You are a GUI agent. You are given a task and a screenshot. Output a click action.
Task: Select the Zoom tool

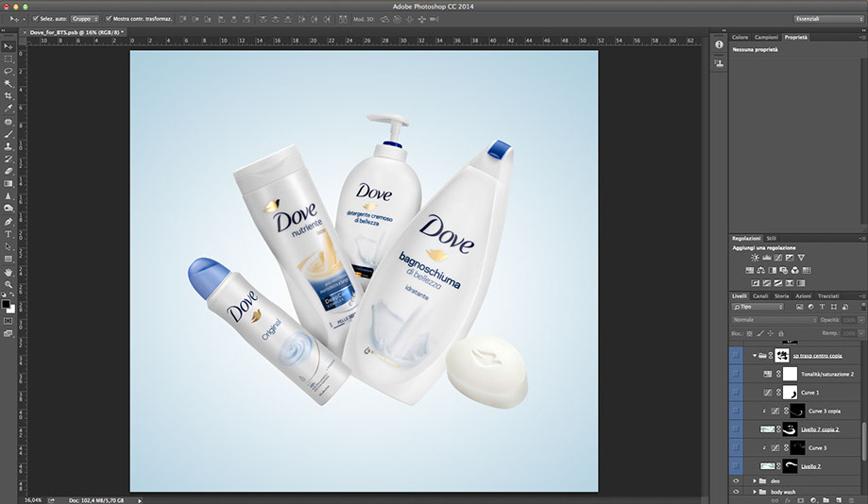9,284
